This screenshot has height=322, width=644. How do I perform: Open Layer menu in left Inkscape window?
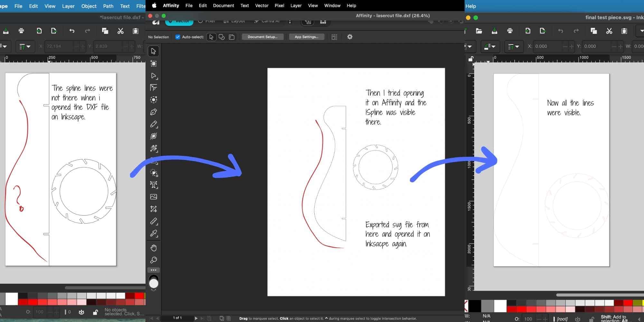click(68, 6)
